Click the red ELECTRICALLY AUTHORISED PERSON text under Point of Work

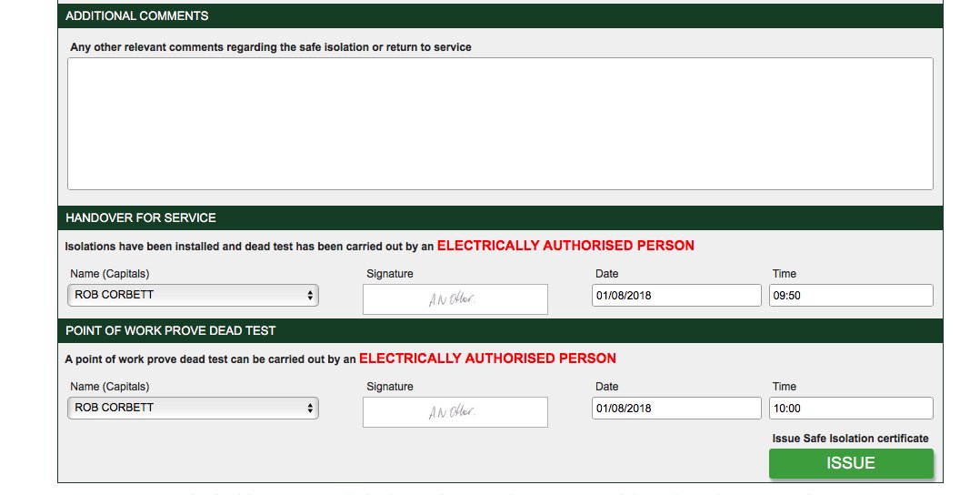(487, 359)
